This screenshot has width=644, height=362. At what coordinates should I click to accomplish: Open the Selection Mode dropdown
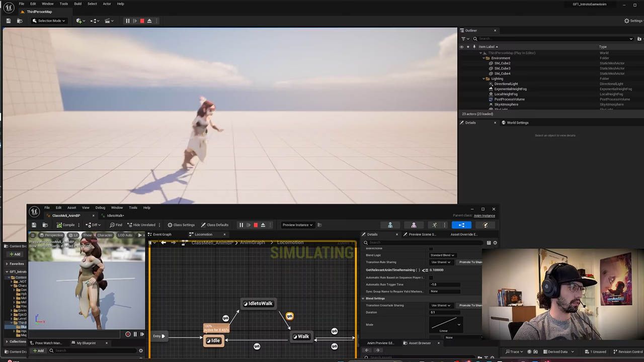click(49, 21)
